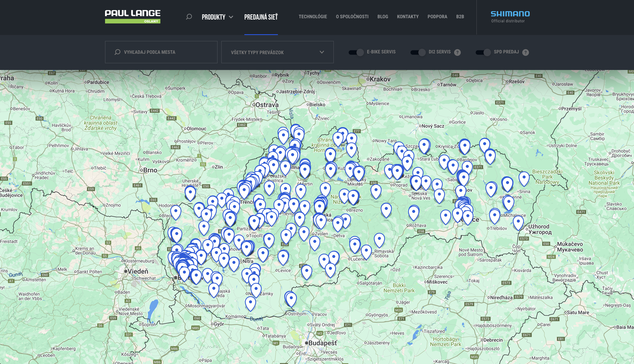Click the header search magnifier icon

pos(189,17)
